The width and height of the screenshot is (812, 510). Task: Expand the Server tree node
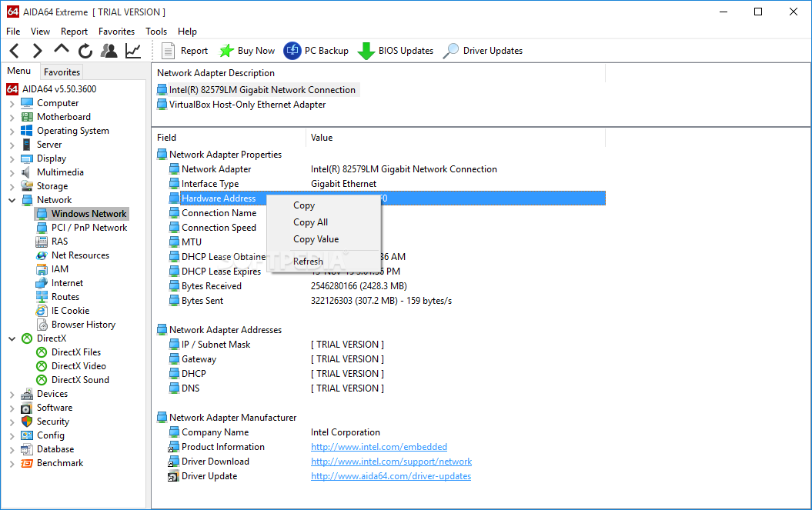12,145
